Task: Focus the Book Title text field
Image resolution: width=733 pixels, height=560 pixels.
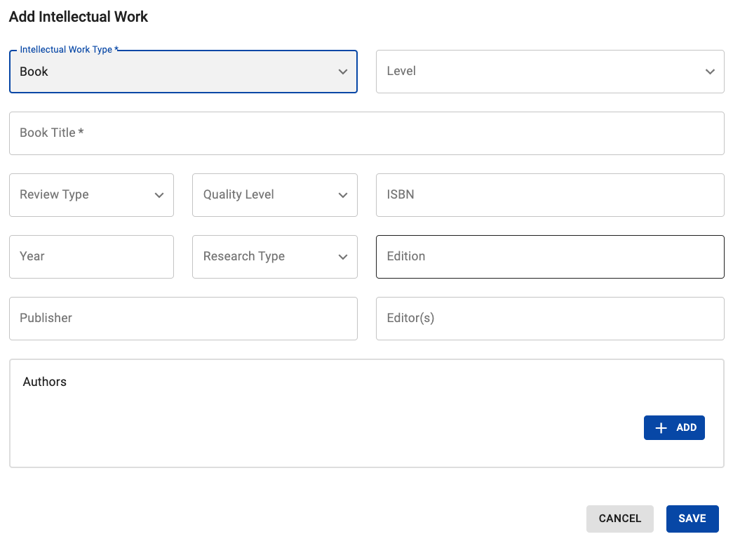Action: [366, 133]
